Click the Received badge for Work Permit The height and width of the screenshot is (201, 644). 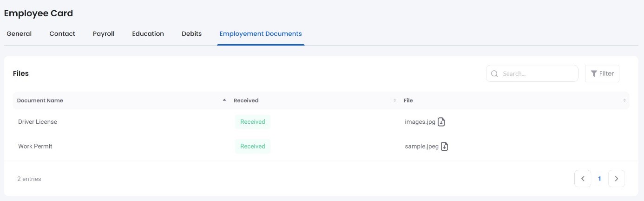[252, 146]
